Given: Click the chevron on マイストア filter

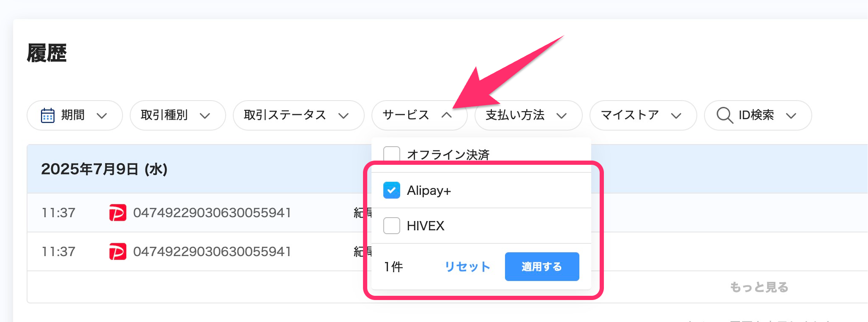Looking at the screenshot, I should pyautogui.click(x=676, y=115).
